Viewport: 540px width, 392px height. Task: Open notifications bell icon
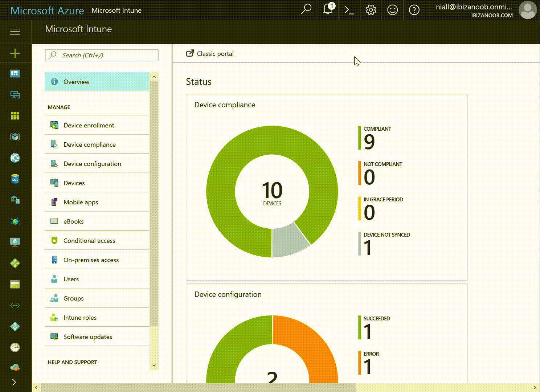328,9
